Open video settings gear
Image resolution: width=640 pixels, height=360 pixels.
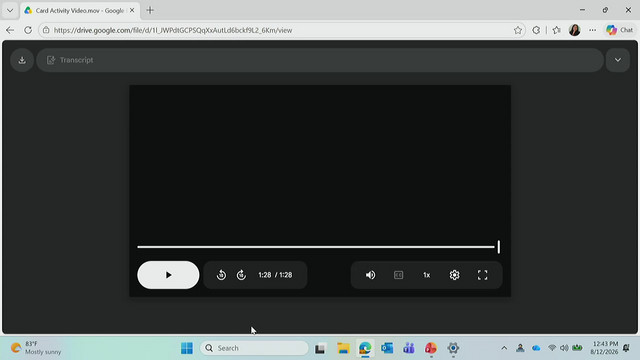[454, 275]
